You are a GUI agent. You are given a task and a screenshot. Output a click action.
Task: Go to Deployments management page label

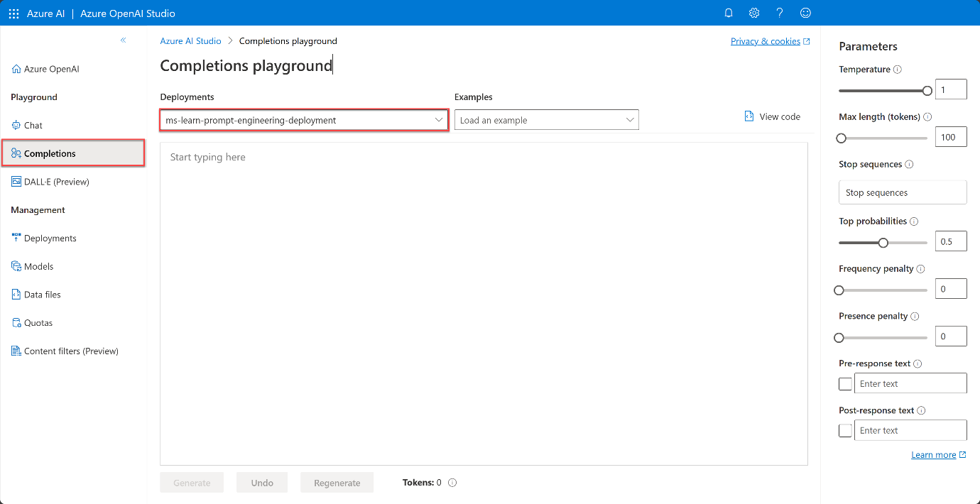tap(50, 239)
